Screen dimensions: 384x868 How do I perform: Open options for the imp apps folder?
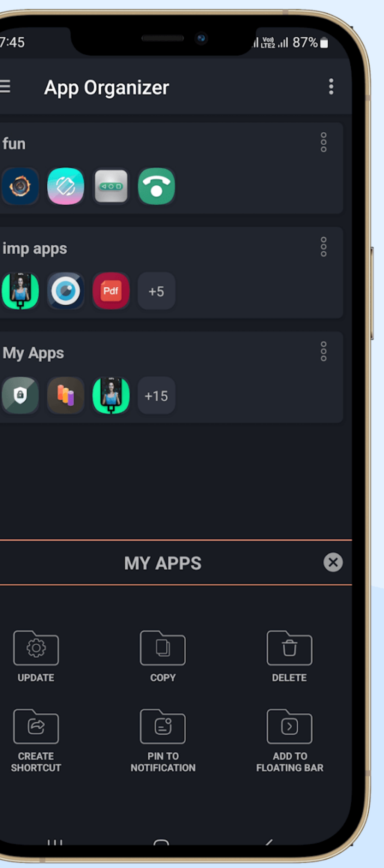pos(324,247)
